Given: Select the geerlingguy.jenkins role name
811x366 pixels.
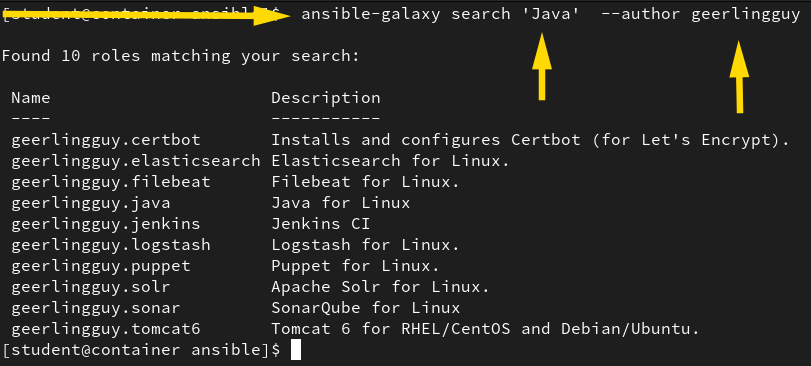Looking at the screenshot, I should pos(106,224).
